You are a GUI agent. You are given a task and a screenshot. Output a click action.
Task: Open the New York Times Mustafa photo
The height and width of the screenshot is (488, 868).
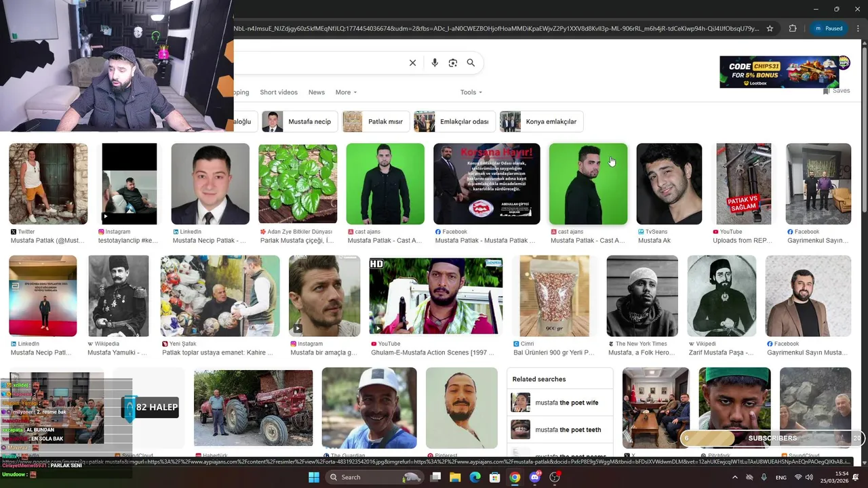click(x=642, y=296)
